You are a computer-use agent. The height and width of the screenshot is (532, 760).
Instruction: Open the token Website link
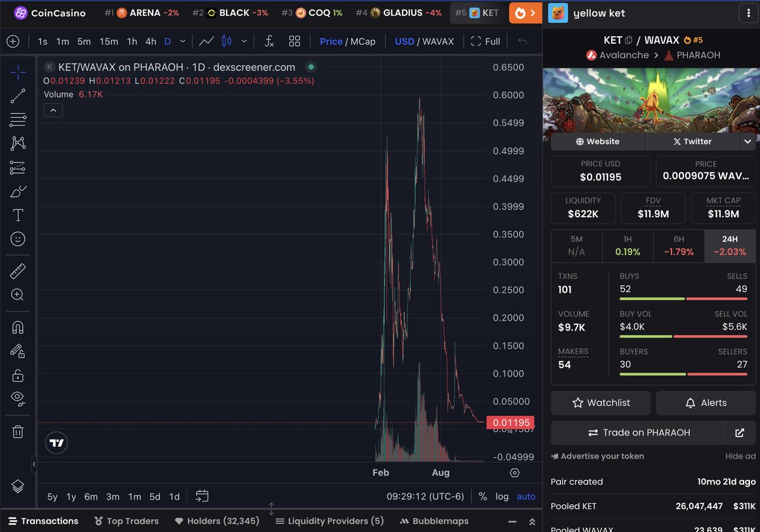(597, 141)
